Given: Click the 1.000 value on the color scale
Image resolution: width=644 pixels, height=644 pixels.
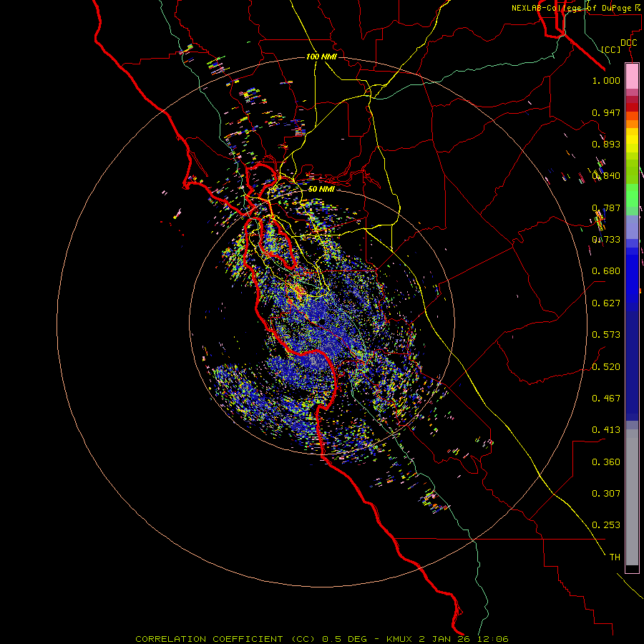Looking at the screenshot, I should tap(606, 80).
